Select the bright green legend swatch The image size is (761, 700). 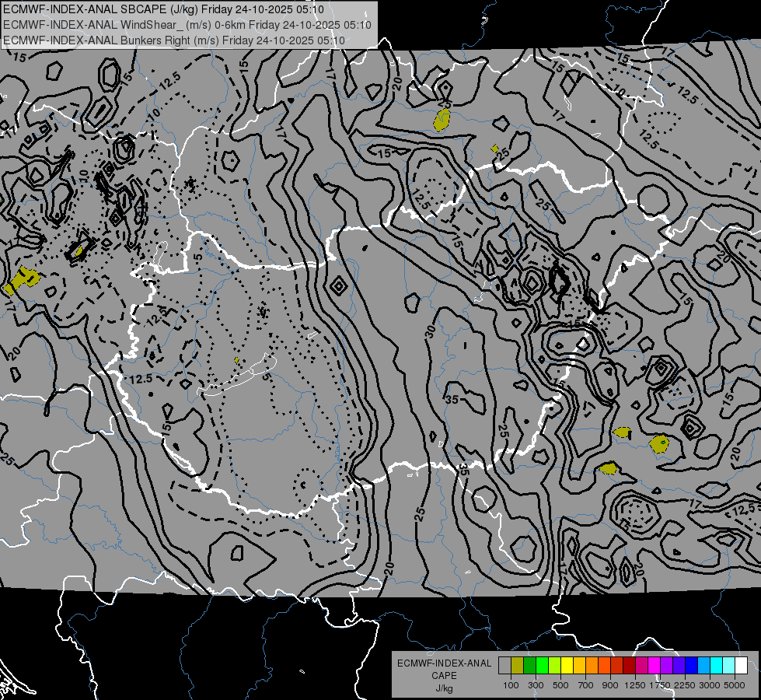coord(542,666)
